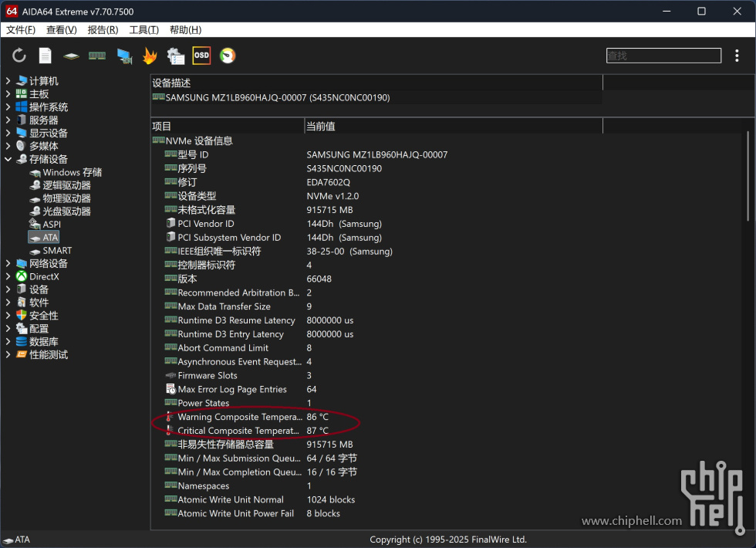The image size is (756, 548).
Task: Click the 安全性 shield icon in tree
Action: click(x=22, y=316)
